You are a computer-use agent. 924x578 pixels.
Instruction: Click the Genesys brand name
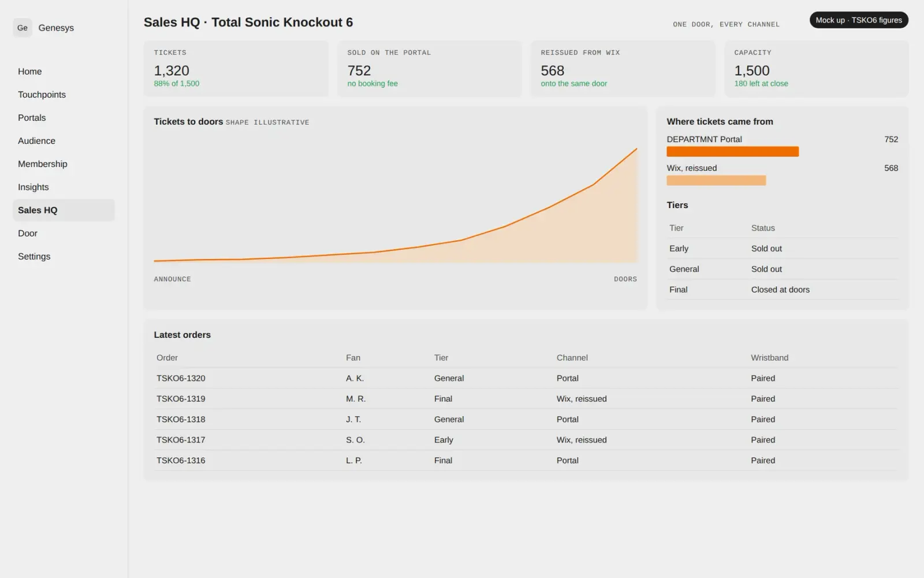[x=56, y=28]
